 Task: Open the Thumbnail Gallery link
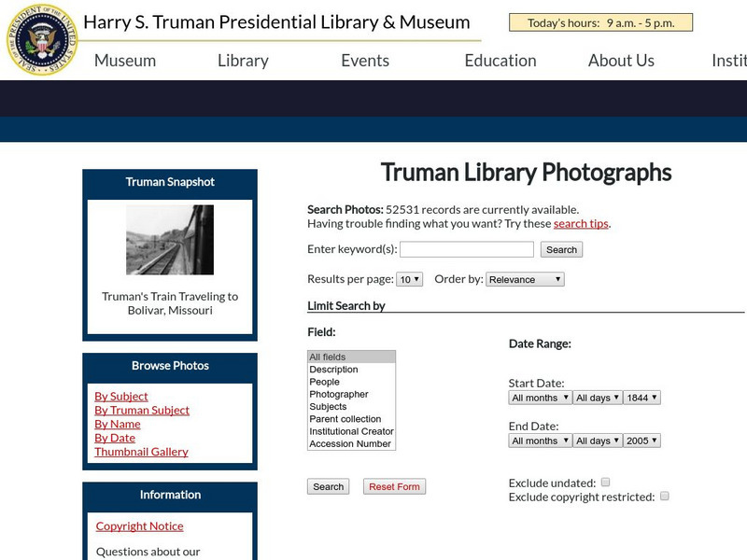pyautogui.click(x=142, y=452)
